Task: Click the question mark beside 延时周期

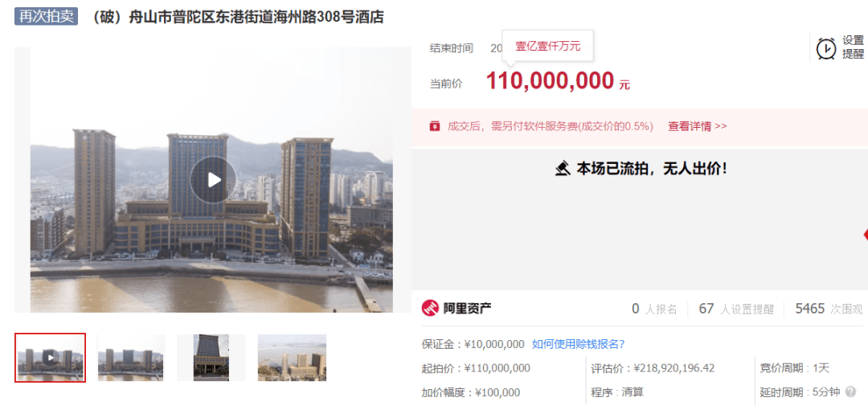Action: coord(850,392)
